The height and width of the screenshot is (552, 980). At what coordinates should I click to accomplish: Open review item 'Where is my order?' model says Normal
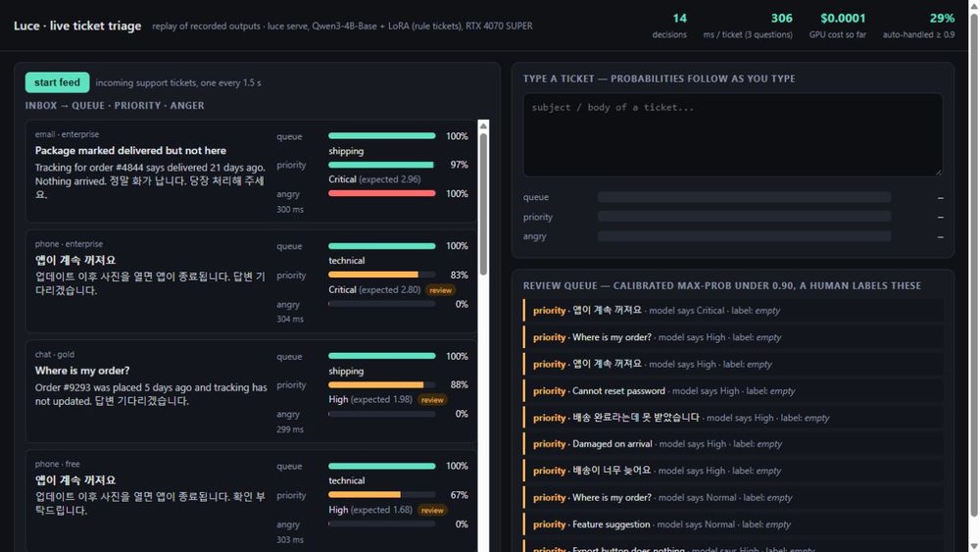(733, 498)
